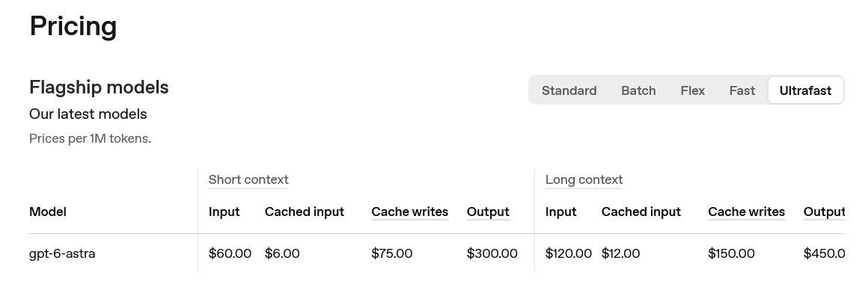Click the $150.00 long context cache writes price
This screenshot has height=284, width=868.
[731, 253]
